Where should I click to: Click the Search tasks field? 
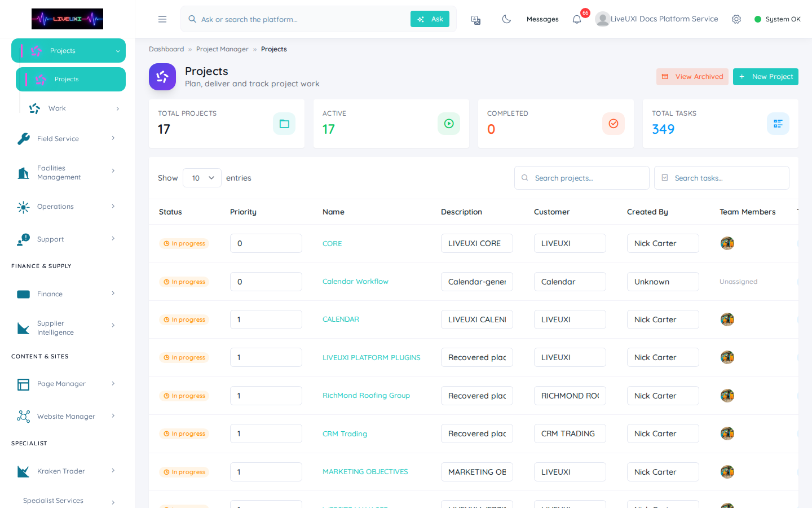click(x=722, y=178)
